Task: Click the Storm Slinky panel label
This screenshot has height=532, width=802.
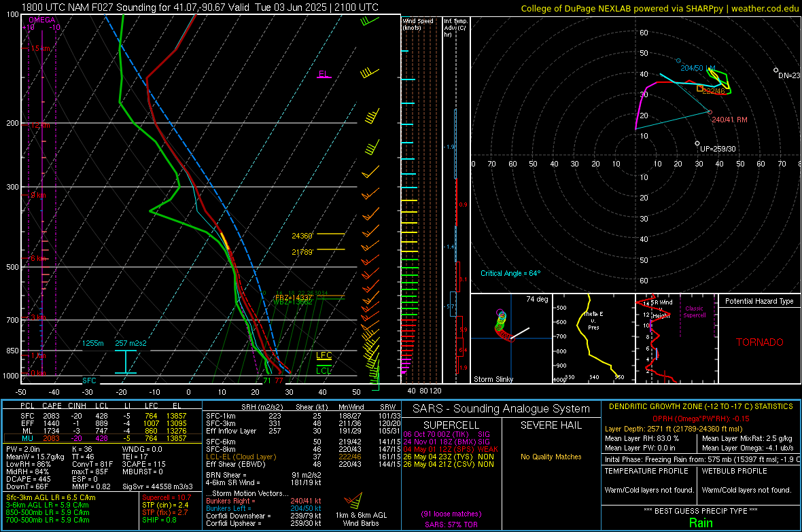Action: 493,379
